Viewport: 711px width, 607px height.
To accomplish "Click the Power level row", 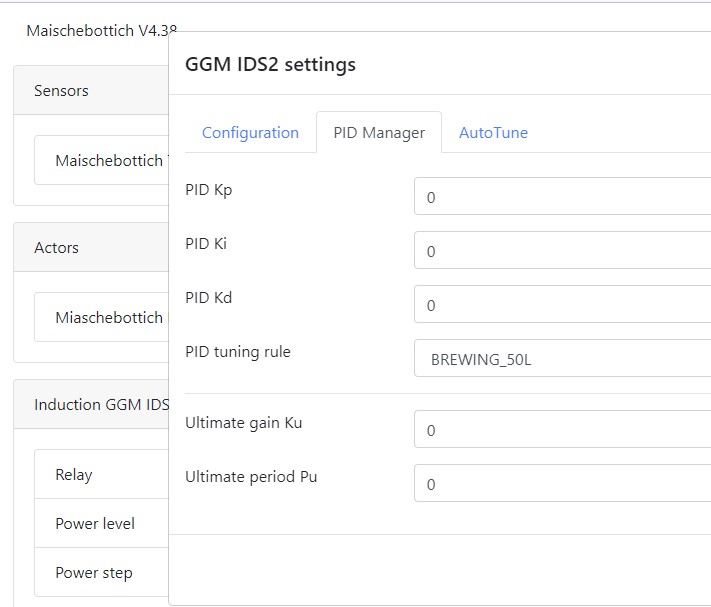I will tap(95, 524).
